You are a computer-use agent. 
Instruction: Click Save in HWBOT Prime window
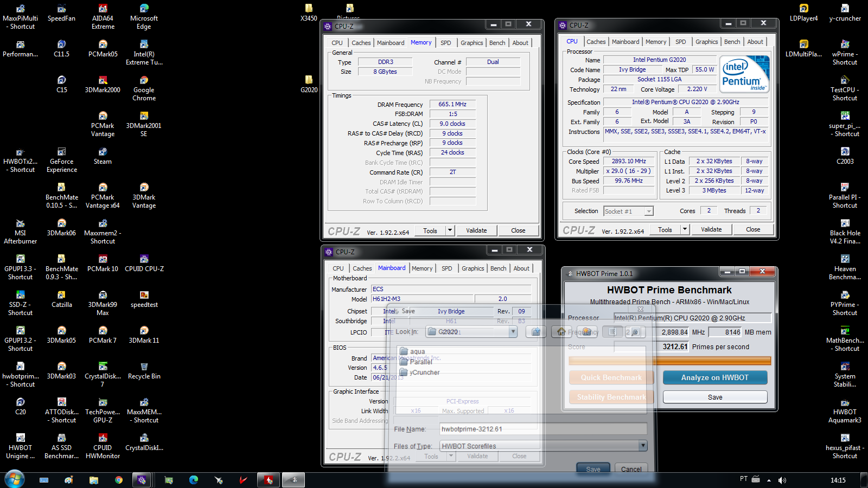pos(715,397)
